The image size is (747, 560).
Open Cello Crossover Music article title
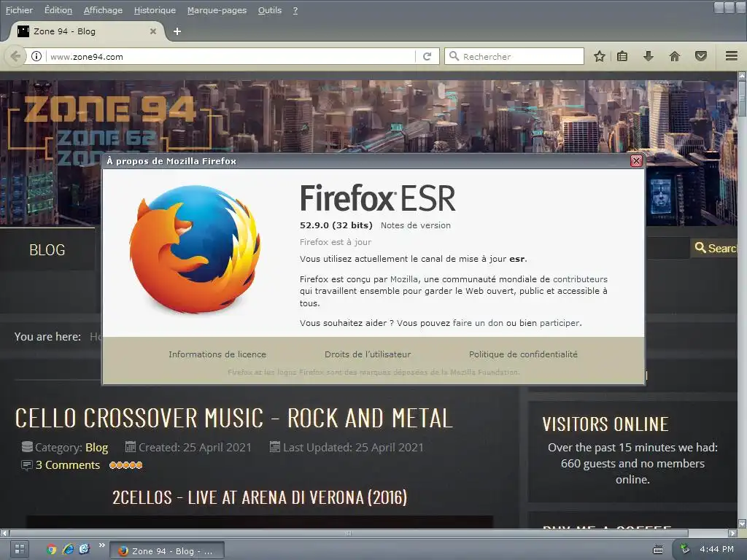(x=233, y=418)
